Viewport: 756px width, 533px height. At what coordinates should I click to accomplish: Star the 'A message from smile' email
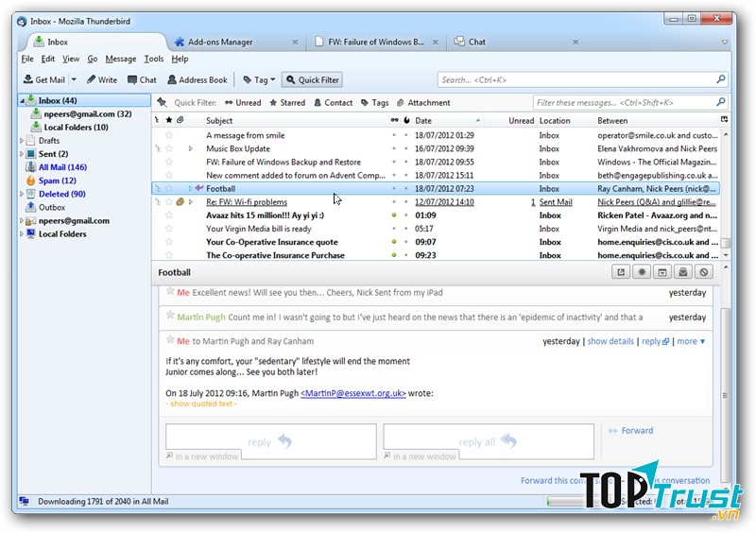169,135
